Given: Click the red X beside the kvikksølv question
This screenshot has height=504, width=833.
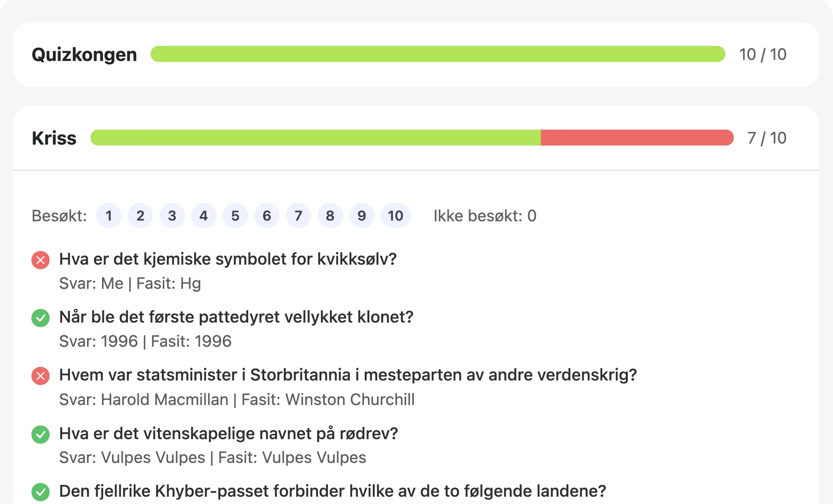Looking at the screenshot, I should click(40, 260).
